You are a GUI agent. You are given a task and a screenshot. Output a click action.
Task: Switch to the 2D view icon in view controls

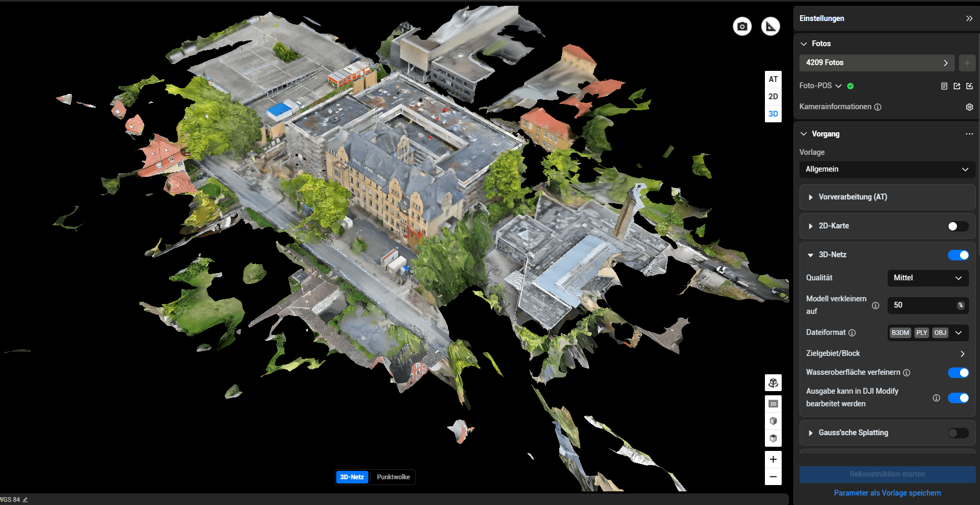773,404
